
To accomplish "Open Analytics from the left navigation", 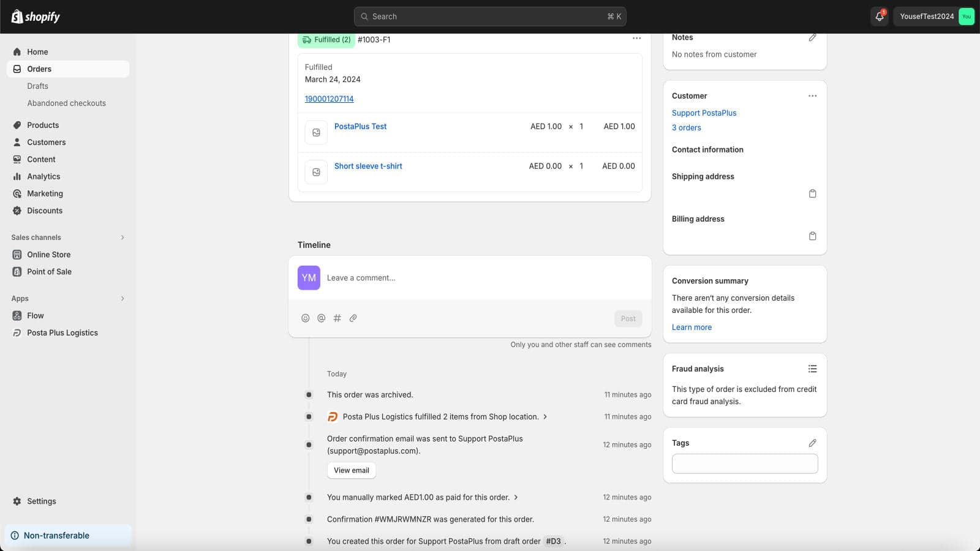I will pos(43,176).
